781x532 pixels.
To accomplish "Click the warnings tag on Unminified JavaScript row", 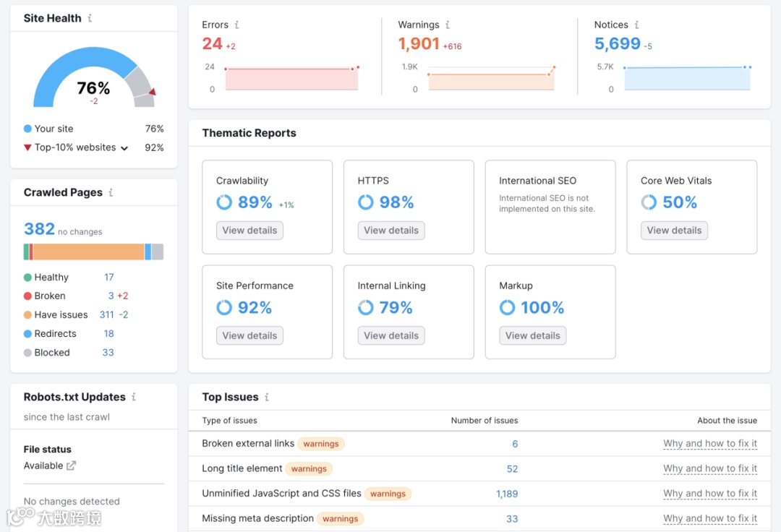I will coord(388,494).
